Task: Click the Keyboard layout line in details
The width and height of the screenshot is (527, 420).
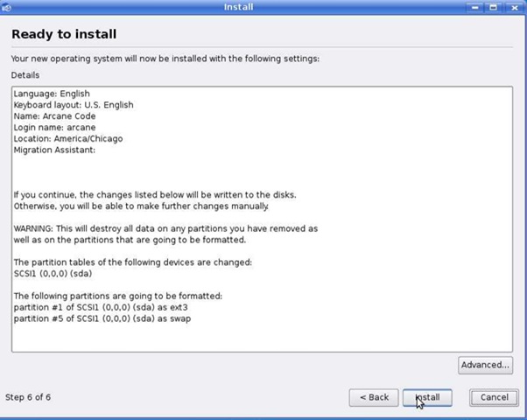Action: [x=74, y=105]
